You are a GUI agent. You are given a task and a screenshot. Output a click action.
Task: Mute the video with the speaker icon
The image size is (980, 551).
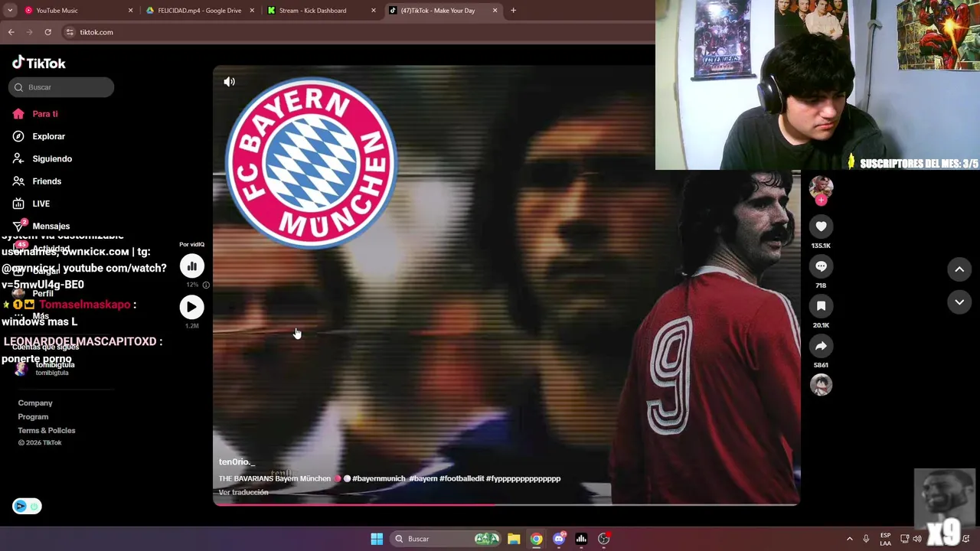tap(229, 82)
